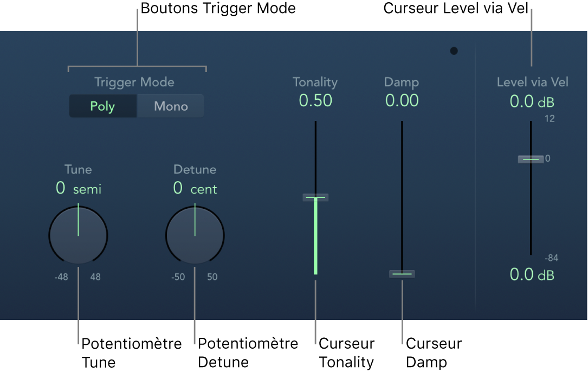Viewport: 588px width, 372px height.
Task: Click the Detune knob
Action: 195,235
